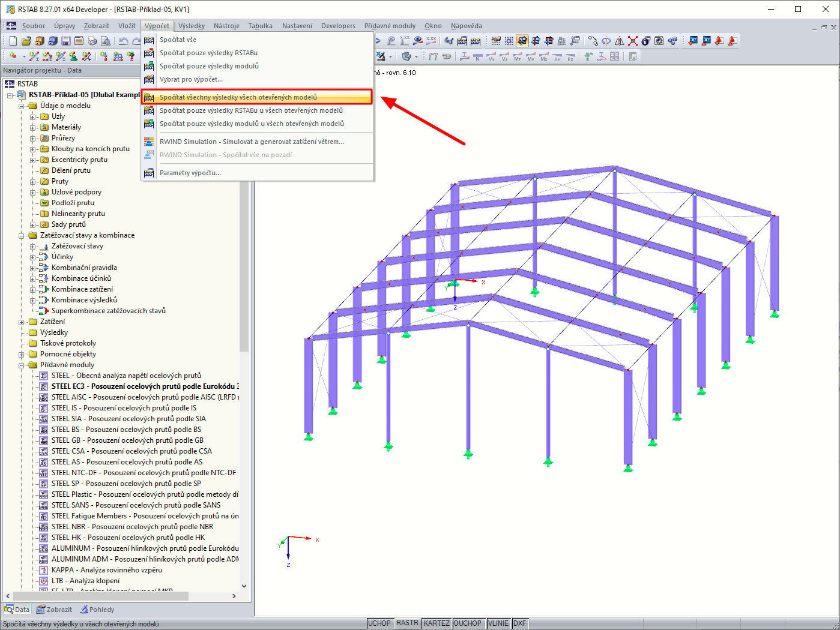This screenshot has width=840, height=630.
Task: Switch to the Zobrazit navigator tab
Action: 54,610
